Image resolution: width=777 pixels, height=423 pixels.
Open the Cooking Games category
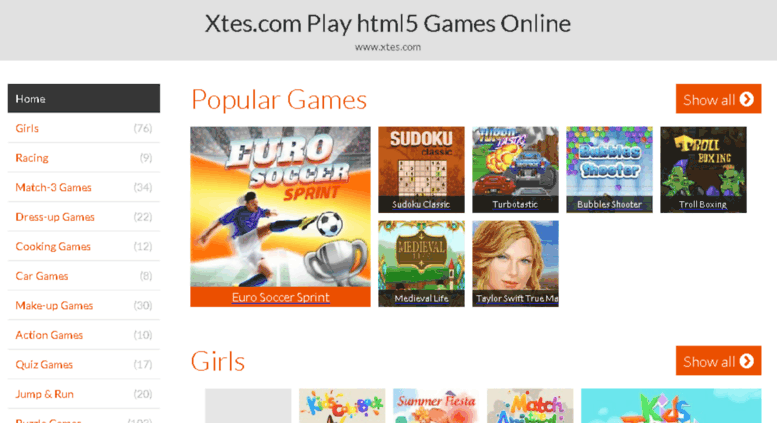[84, 246]
